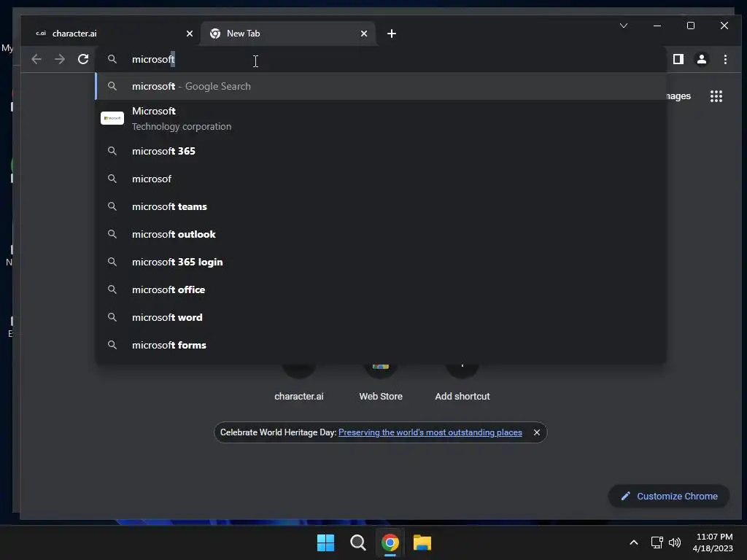
Task: Show hidden system tray icons
Action: tap(634, 542)
